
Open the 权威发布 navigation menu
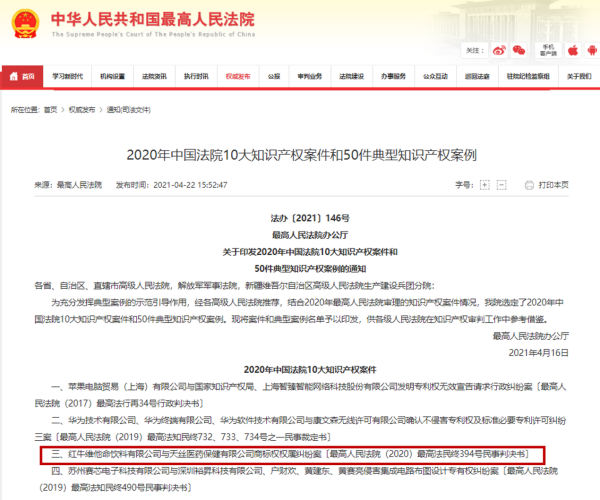click(x=238, y=76)
